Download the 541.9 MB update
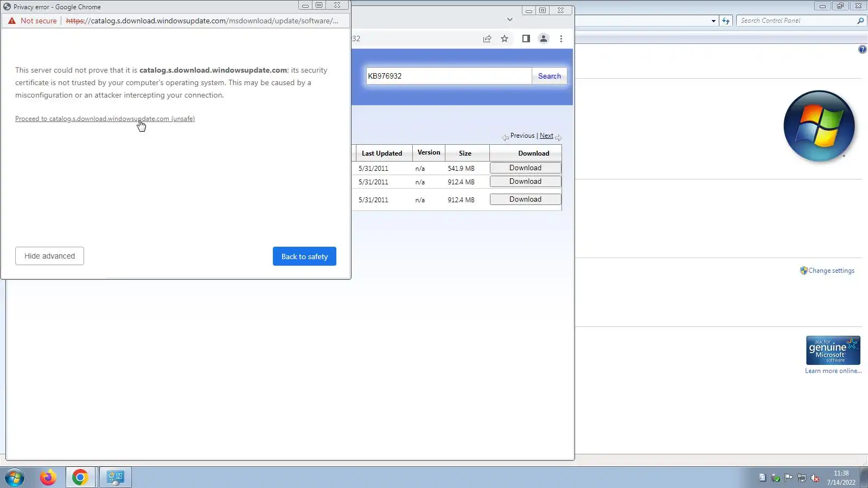Viewport: 868px width, 488px height. pyautogui.click(x=525, y=168)
